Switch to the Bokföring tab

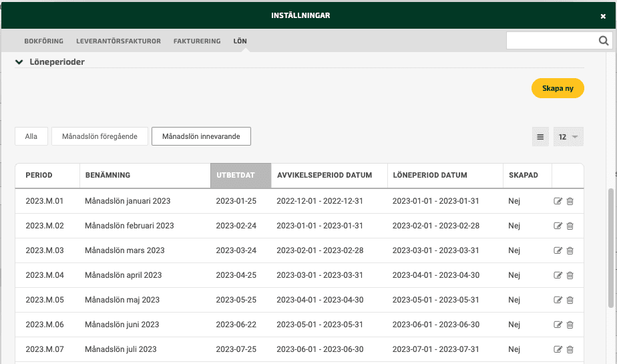43,41
